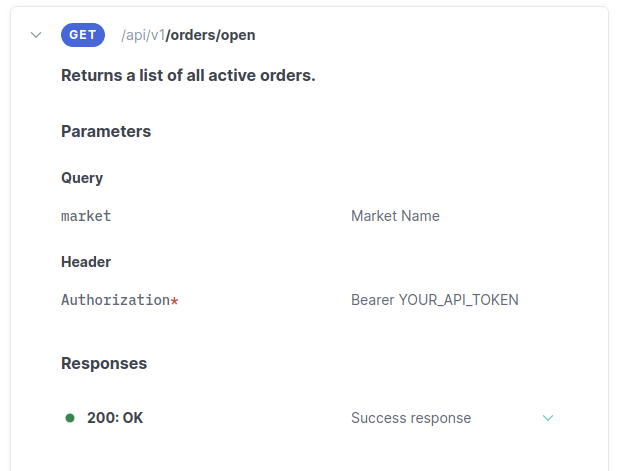Click the Bearer YOUR_API_TOKEN description text
The height and width of the screenshot is (471, 617).
435,300
